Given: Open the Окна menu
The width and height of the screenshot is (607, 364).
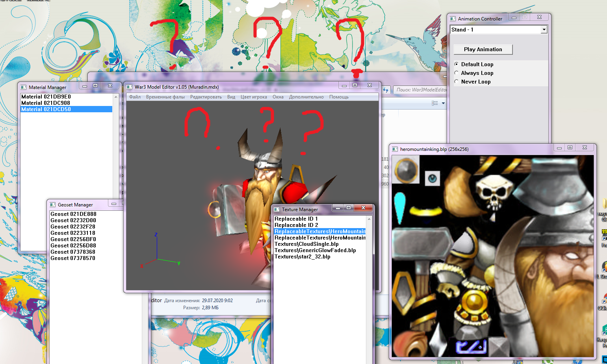Looking at the screenshot, I should [278, 97].
